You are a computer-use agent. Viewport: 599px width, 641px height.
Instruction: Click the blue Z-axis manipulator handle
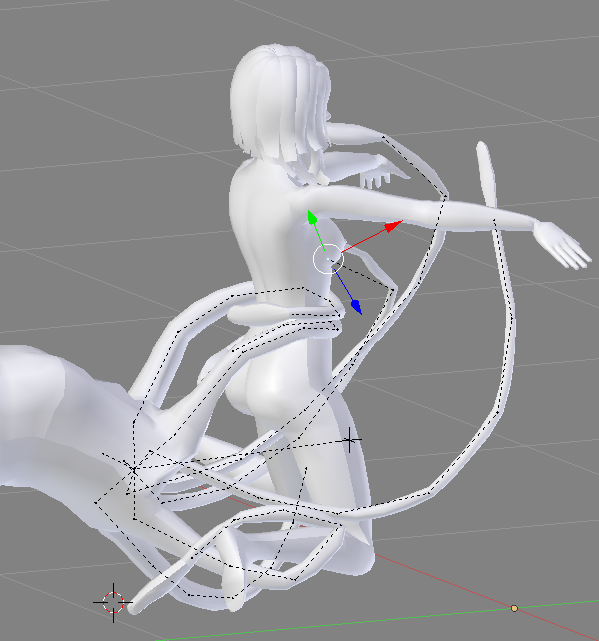[356, 306]
